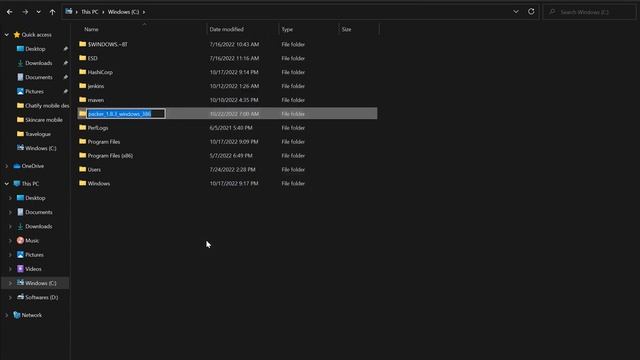Unpin Desktop via its pin icon

coord(65,49)
